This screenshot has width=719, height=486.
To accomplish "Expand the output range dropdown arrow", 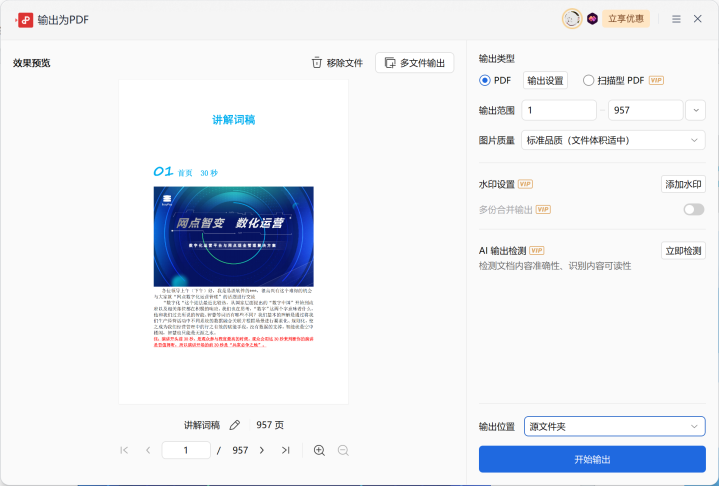I will [695, 110].
